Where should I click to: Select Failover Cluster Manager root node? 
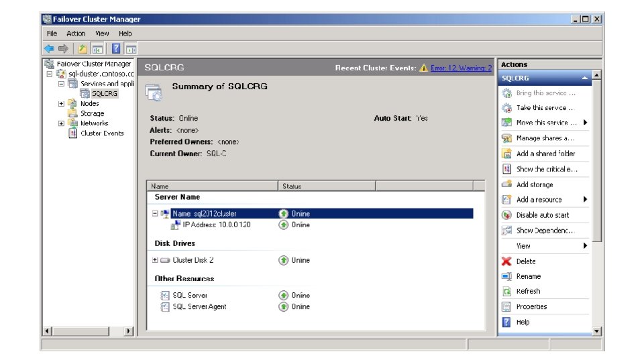[94, 64]
